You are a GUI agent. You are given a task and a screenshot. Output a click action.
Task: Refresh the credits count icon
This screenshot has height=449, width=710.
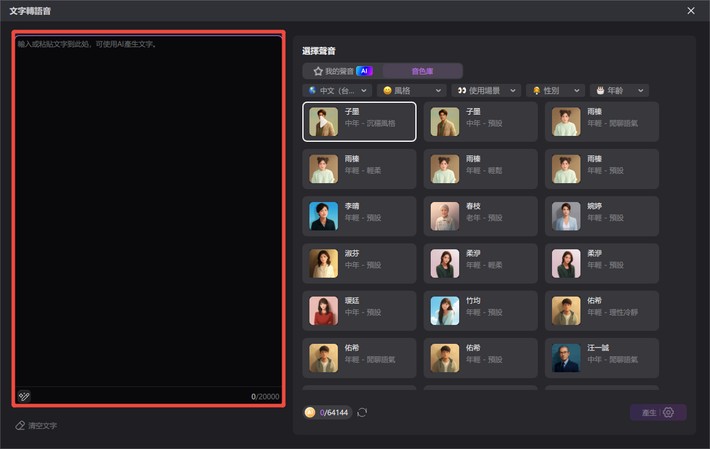coord(362,412)
